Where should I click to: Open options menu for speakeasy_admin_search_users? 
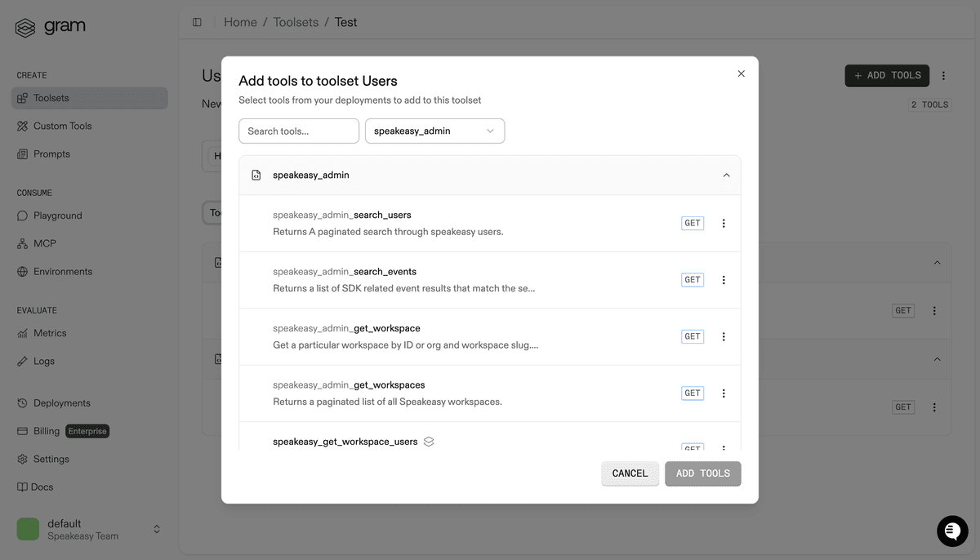724,222
